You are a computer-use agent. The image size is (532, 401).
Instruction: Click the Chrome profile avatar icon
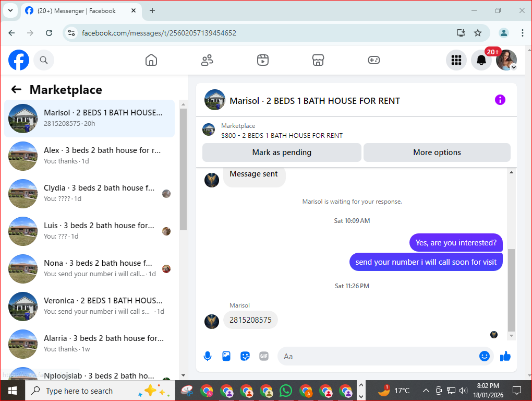[x=503, y=33]
